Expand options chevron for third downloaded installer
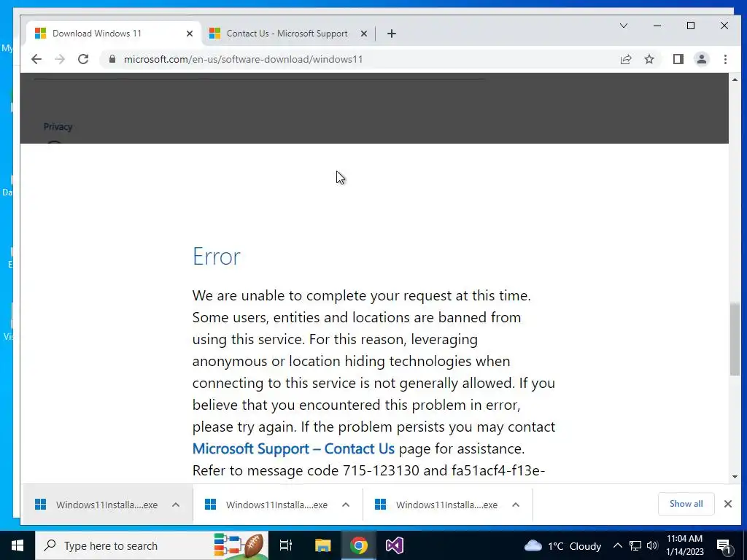747x560 pixels. point(516,505)
